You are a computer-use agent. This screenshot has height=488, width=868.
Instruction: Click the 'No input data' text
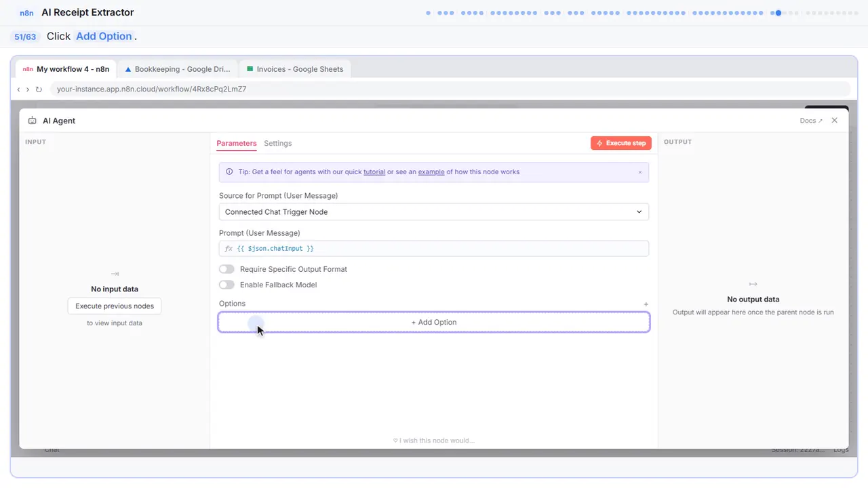pyautogui.click(x=115, y=289)
